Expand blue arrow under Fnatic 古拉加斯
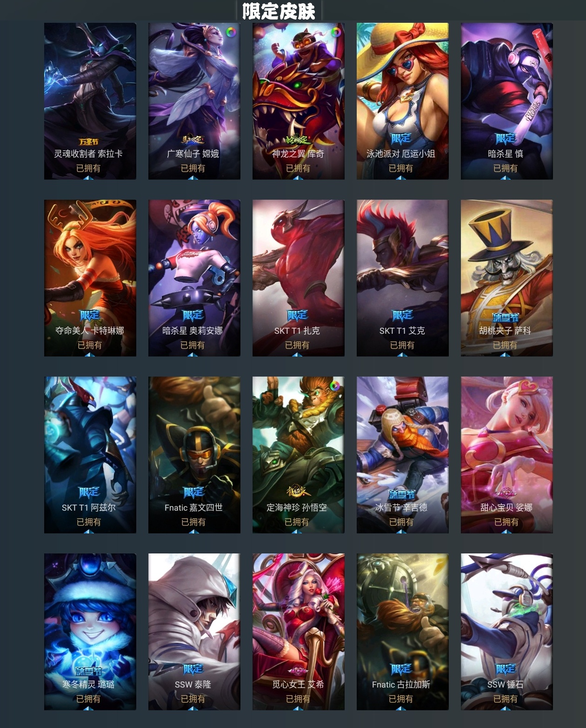 tap(401, 708)
